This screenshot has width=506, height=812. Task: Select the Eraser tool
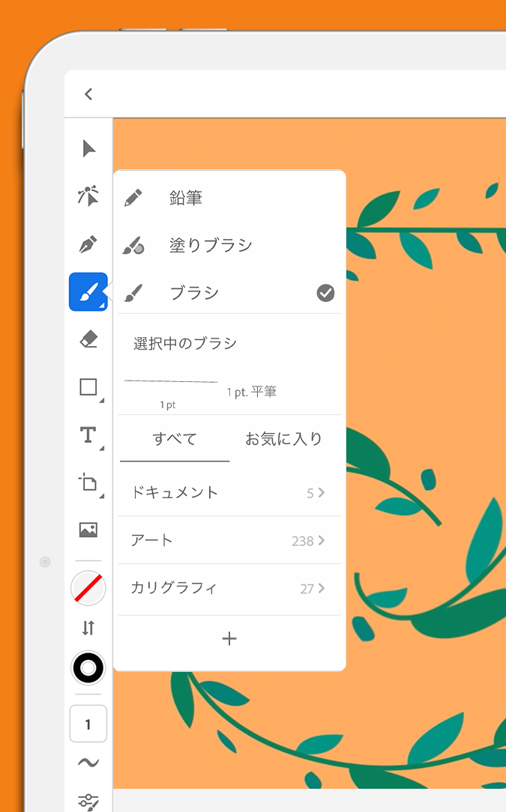pos(88,339)
